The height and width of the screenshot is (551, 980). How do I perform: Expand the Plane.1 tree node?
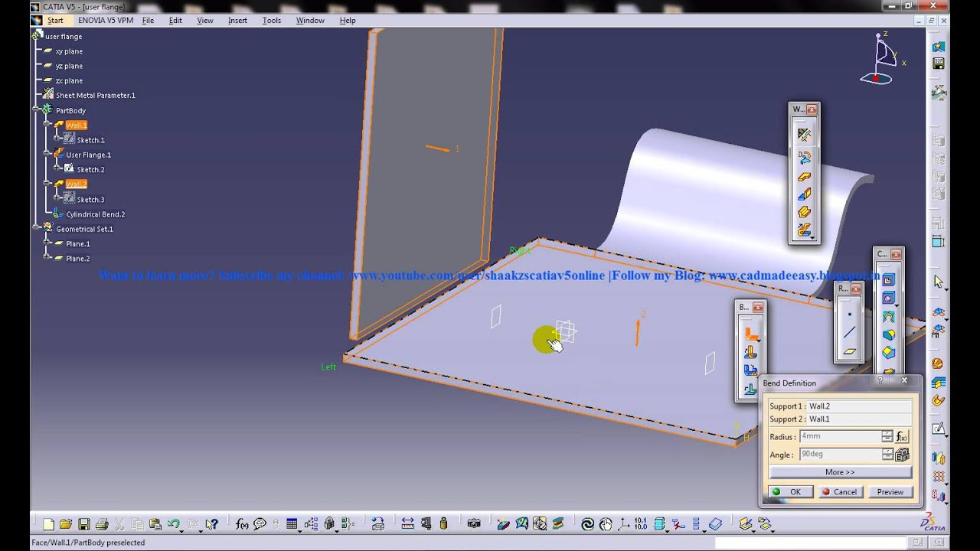(47, 243)
